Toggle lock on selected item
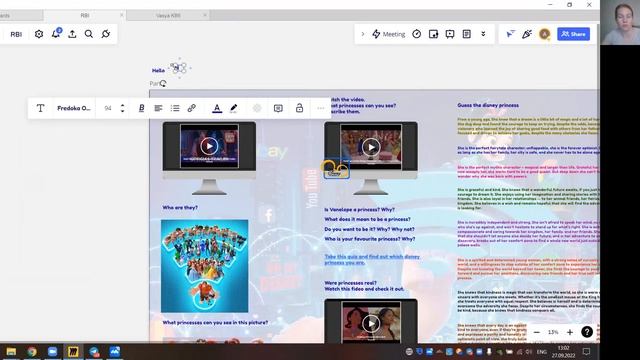The height and width of the screenshot is (360, 640). coord(299,108)
